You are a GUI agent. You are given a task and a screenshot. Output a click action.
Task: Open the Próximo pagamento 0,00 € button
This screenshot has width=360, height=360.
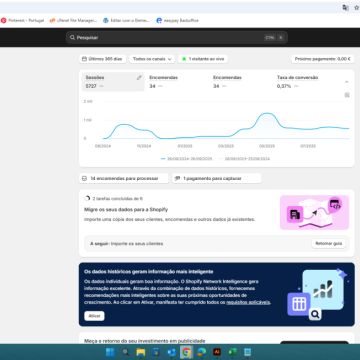(322, 59)
